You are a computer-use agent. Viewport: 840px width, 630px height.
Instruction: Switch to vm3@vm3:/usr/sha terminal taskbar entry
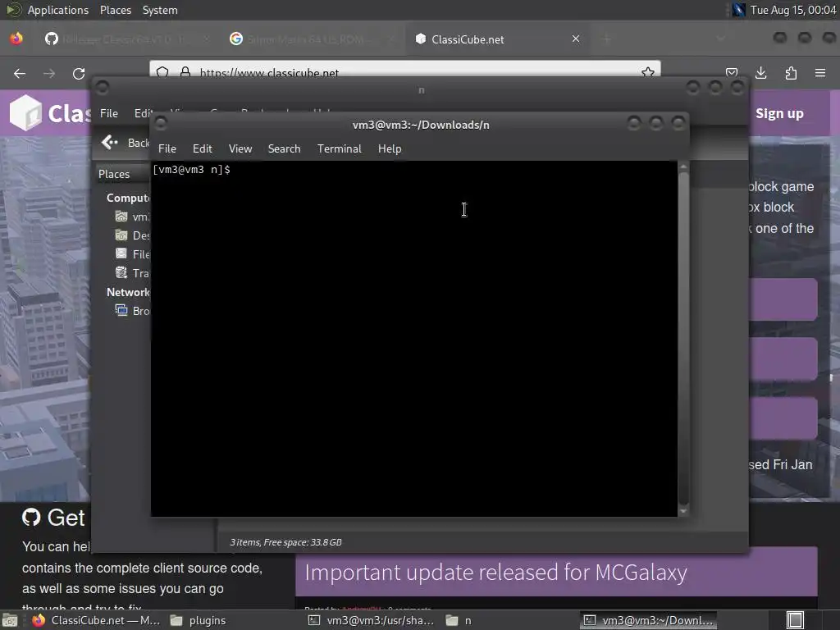(x=372, y=620)
